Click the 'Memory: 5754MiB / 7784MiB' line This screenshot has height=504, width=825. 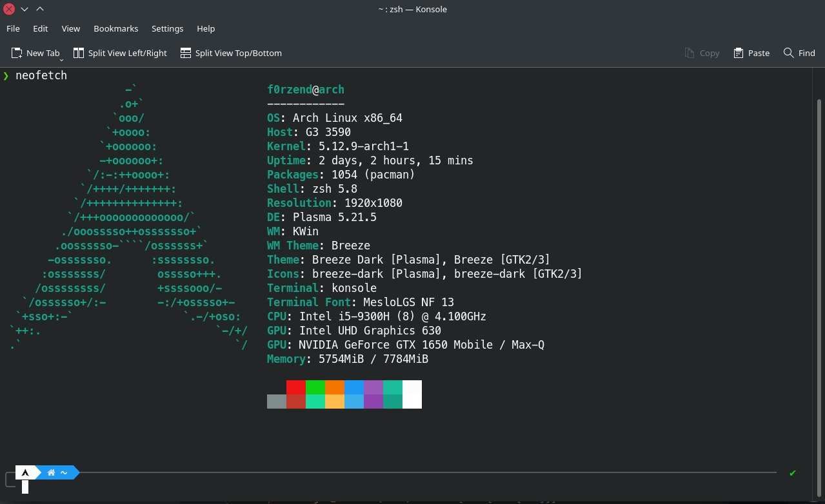[348, 359]
